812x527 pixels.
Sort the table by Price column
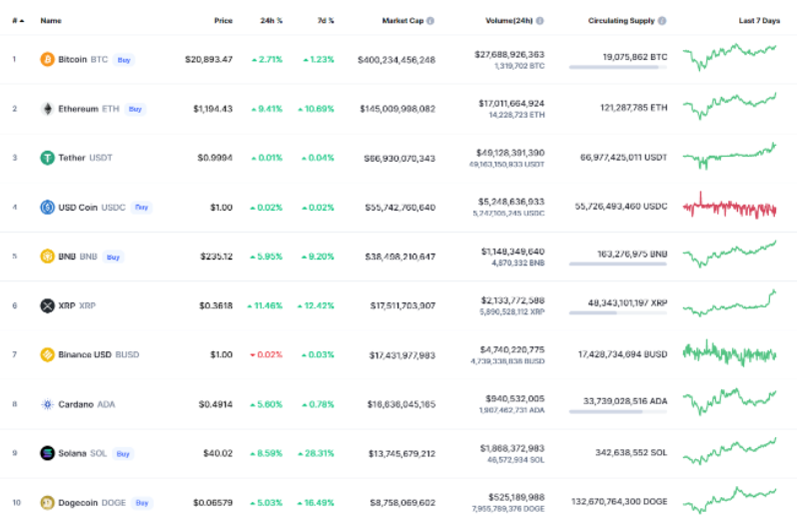pos(223,20)
